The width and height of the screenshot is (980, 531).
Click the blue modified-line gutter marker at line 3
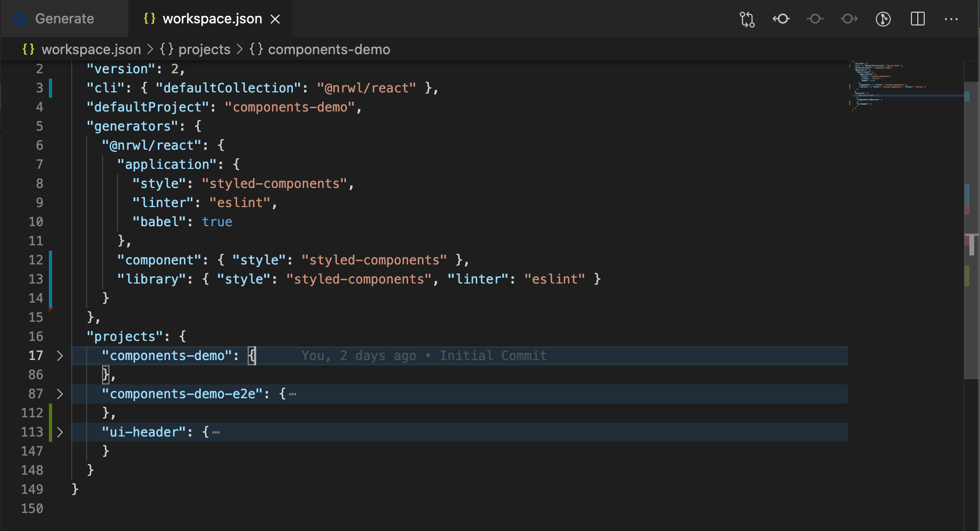(x=50, y=88)
